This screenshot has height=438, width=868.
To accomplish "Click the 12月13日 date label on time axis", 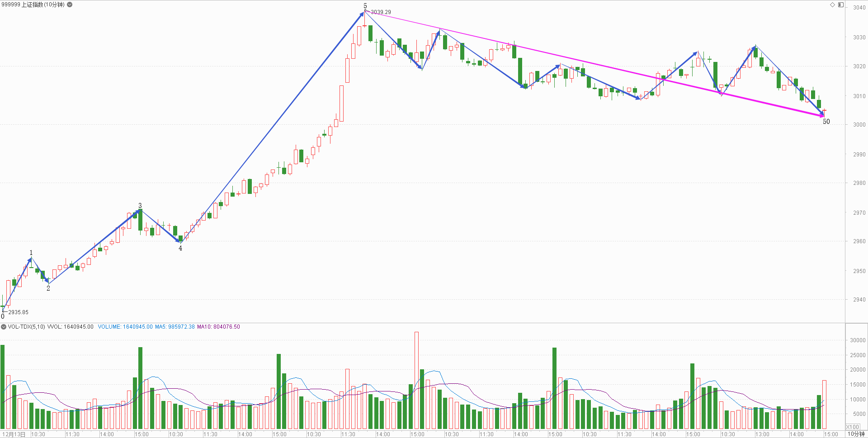I will click(x=14, y=434).
